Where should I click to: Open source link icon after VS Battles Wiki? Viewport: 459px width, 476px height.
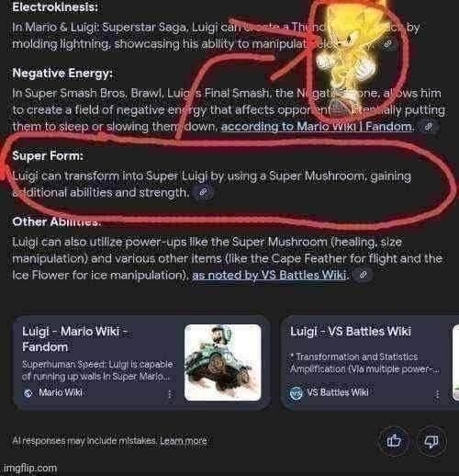pyautogui.click(x=363, y=275)
